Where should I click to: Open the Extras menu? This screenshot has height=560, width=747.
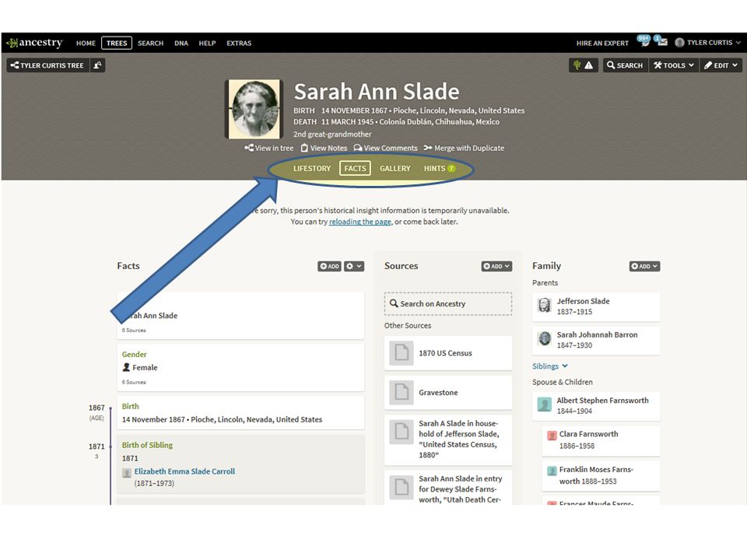click(239, 43)
